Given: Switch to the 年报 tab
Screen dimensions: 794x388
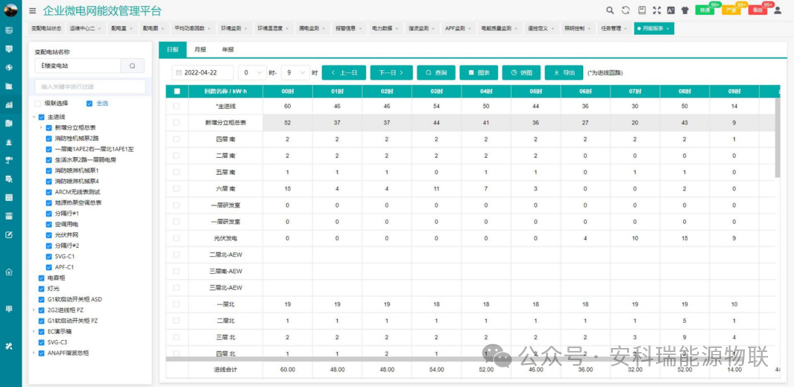Looking at the screenshot, I should click(x=227, y=50).
